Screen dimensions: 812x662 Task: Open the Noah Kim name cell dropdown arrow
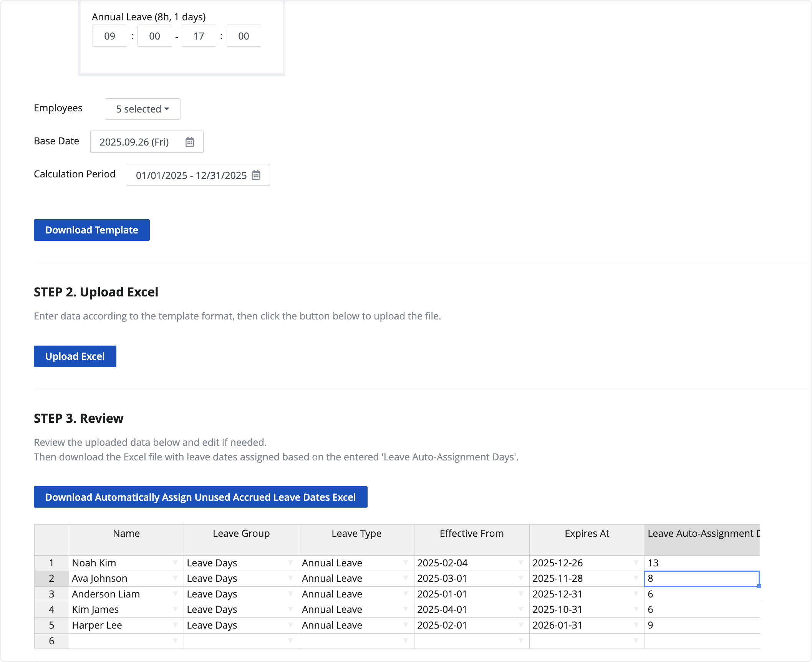pyautogui.click(x=175, y=563)
